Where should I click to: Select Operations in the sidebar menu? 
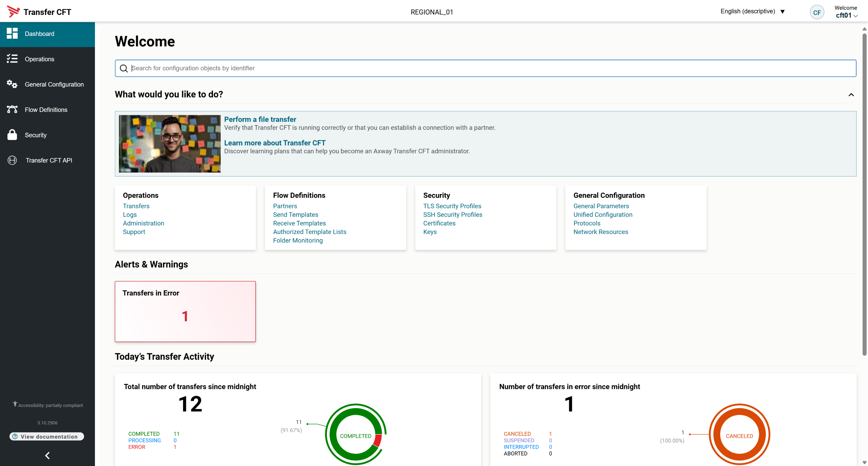click(39, 59)
